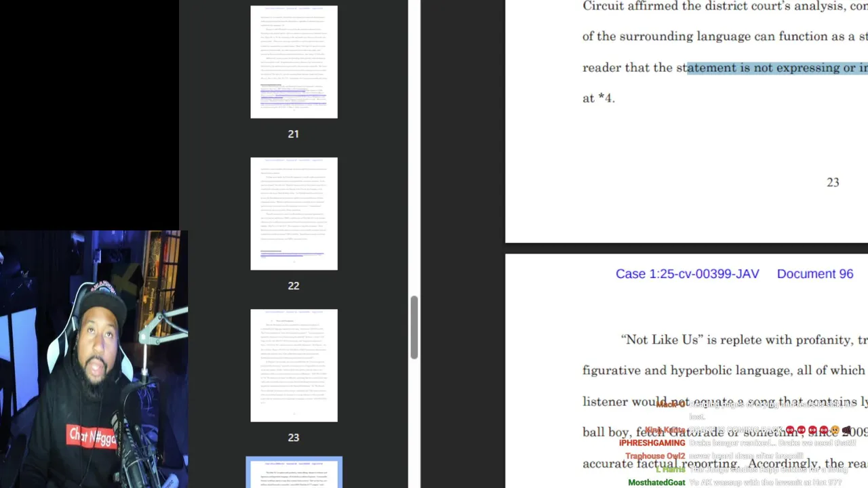The height and width of the screenshot is (488, 868).
Task: Click the page number '23' on document
Action: coord(833,182)
